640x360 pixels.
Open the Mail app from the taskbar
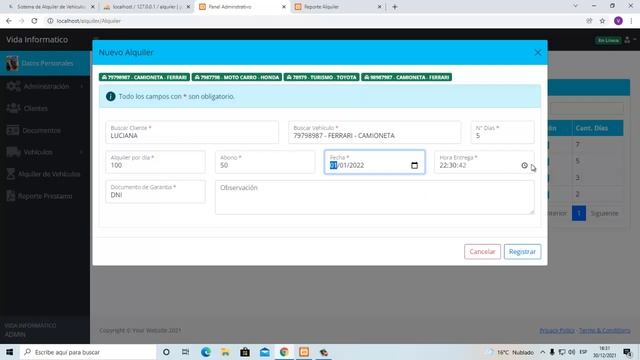(264, 352)
